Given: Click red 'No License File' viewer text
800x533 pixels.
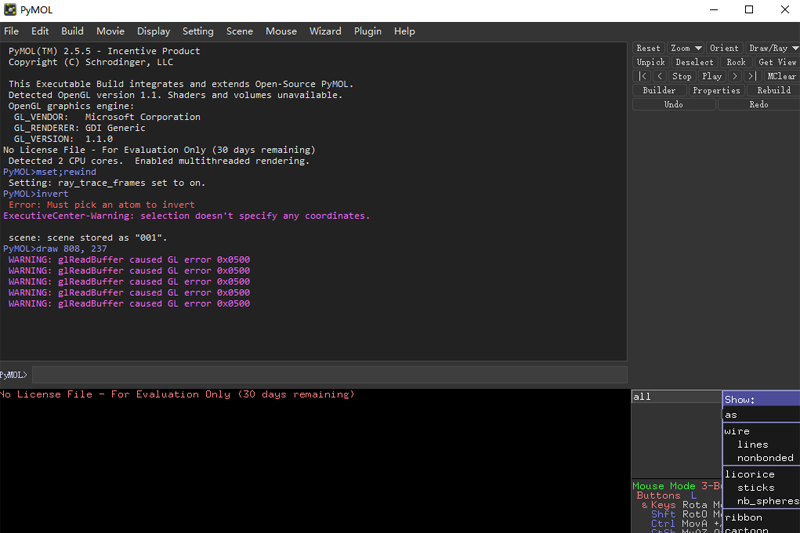Looking at the screenshot, I should pos(177,394).
